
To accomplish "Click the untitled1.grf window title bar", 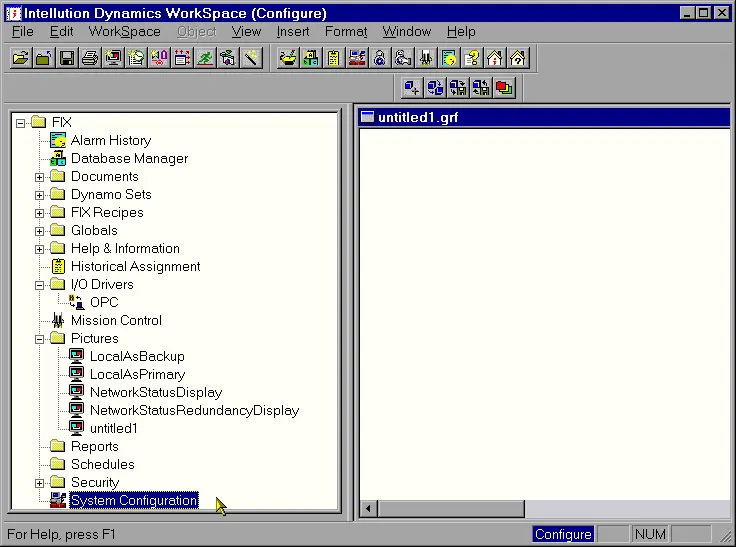I will tap(544, 117).
